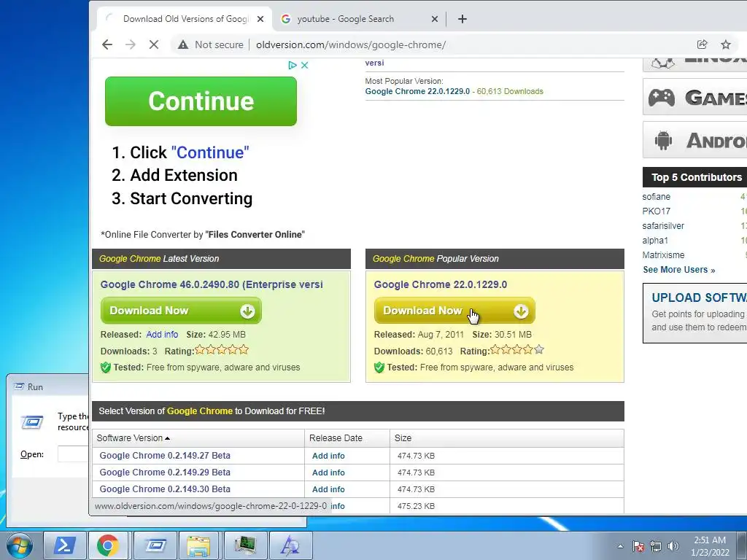Click Downloads count 60,613 in Popular Version

438,351
